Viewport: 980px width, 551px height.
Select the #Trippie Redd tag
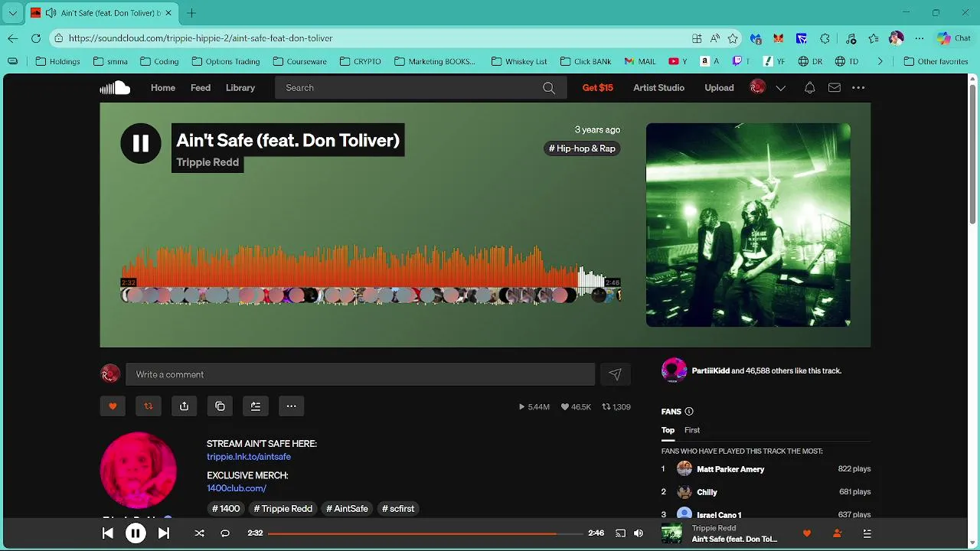pos(283,509)
